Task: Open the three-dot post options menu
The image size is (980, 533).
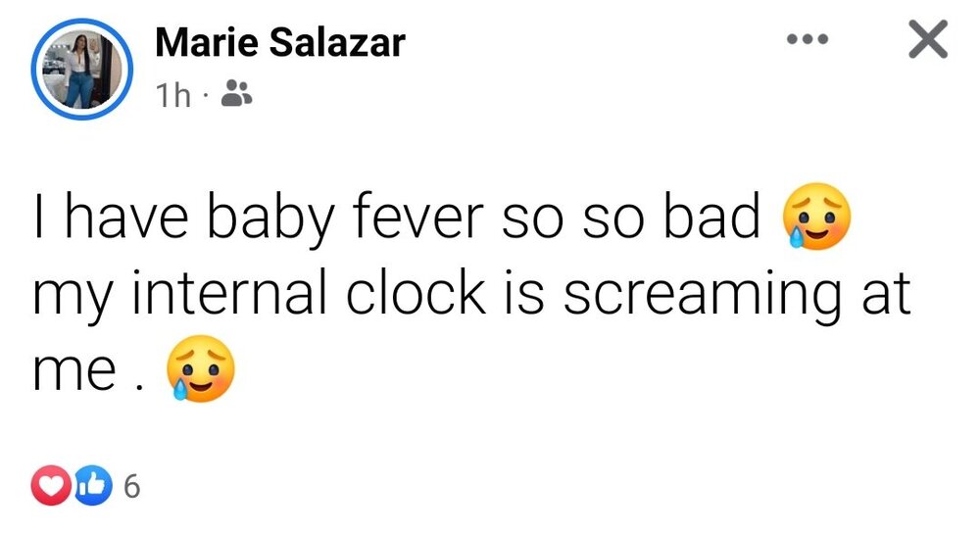Action: click(x=809, y=40)
